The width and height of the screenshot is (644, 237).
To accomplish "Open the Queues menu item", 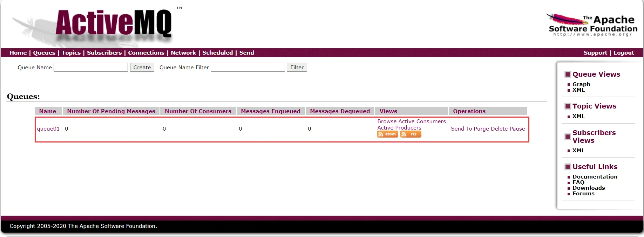I will (44, 53).
